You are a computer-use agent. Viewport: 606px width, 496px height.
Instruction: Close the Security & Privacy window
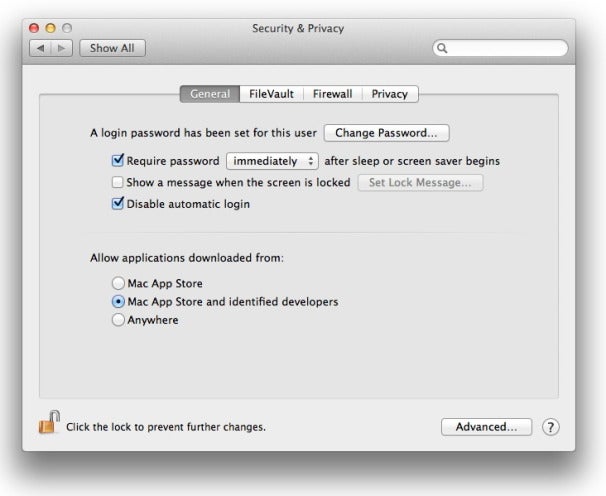pos(34,28)
